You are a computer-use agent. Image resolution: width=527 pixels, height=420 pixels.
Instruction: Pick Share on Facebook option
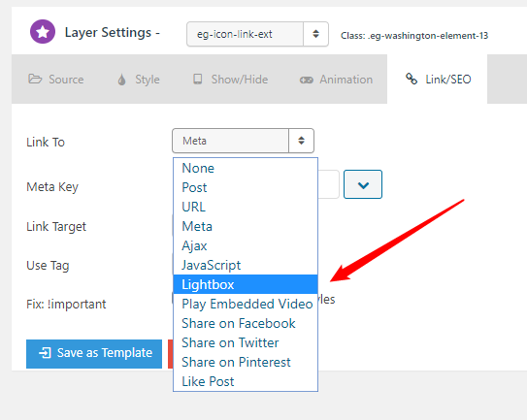246,324
